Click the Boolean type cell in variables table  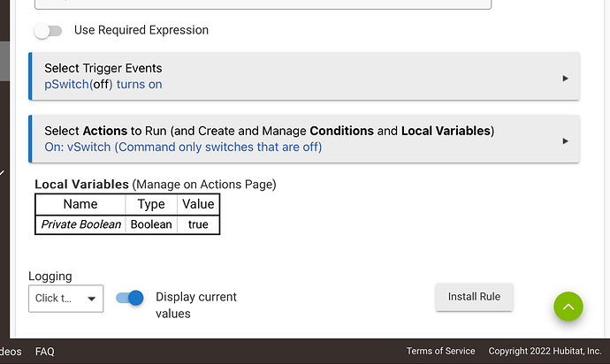[151, 224]
